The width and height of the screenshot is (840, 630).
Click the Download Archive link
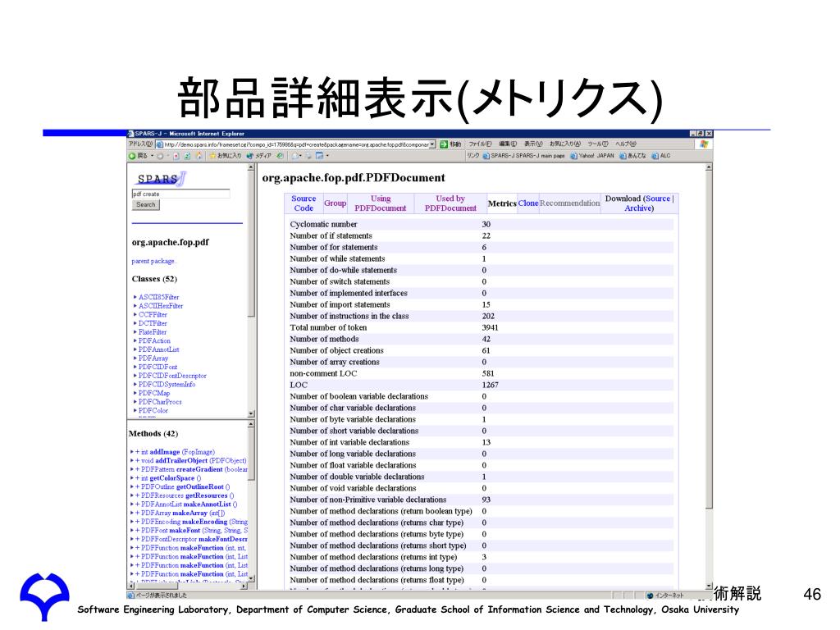tap(637, 208)
